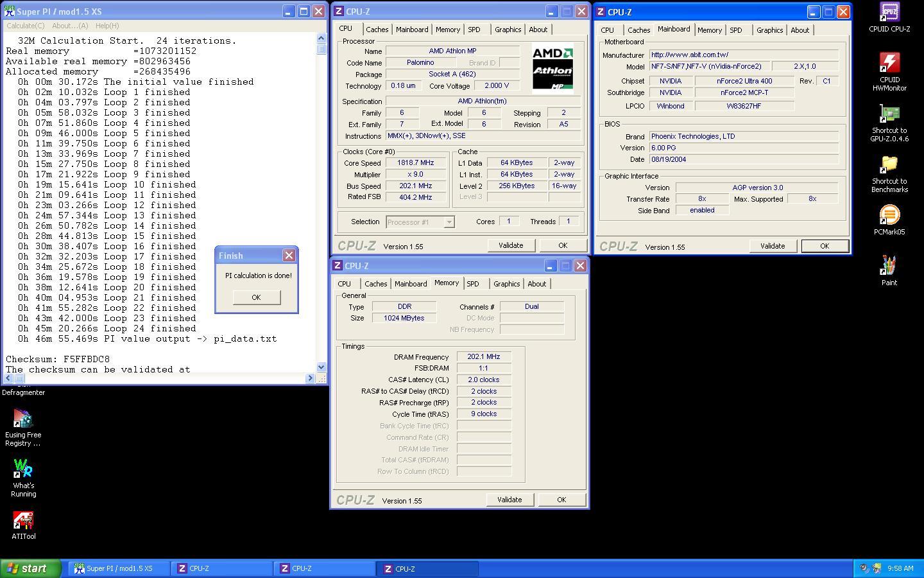
Task: Switch to Caches tab in CPU window
Action: click(x=377, y=30)
